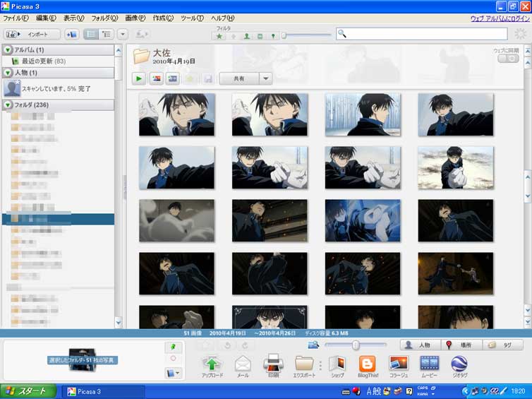Click the thumbnail zoom magnifier icon
The image size is (532, 399).
tap(313, 345)
